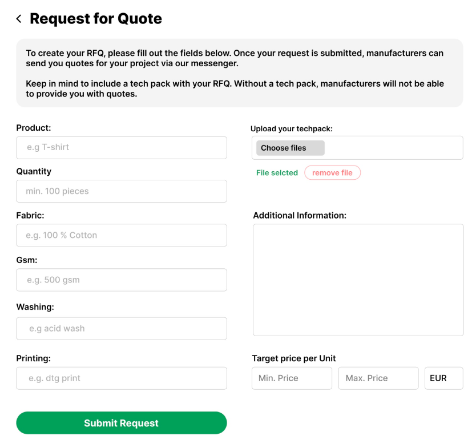Click the Upload your techpack label

[x=292, y=129]
